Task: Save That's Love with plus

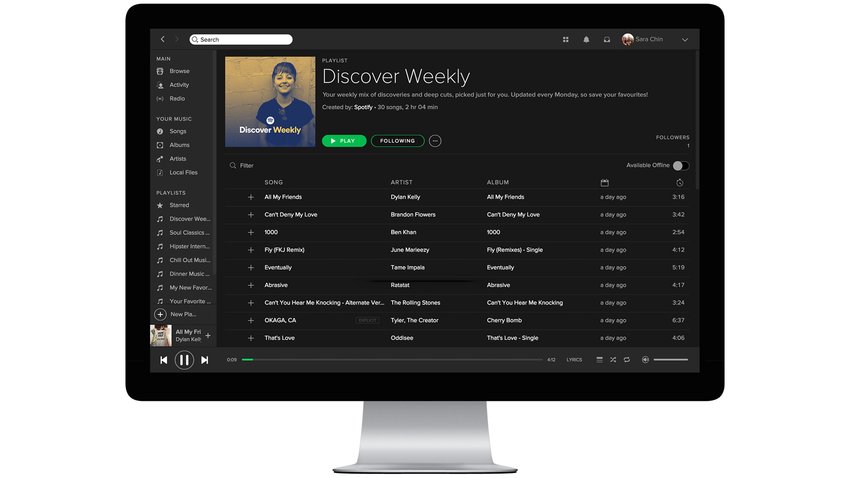Action: pyautogui.click(x=251, y=338)
